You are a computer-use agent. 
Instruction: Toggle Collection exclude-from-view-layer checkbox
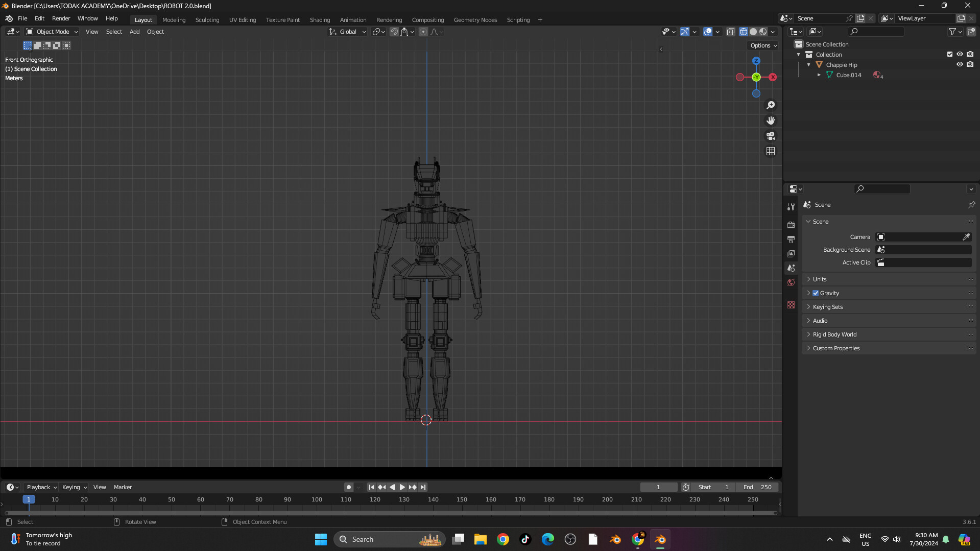[949, 55]
